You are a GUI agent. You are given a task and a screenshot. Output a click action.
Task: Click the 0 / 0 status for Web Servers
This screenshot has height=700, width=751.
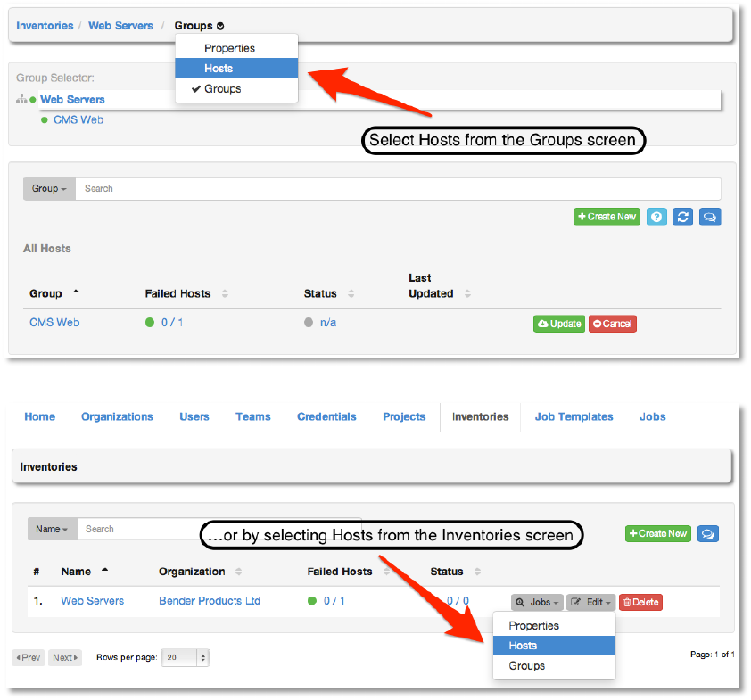pos(458,601)
